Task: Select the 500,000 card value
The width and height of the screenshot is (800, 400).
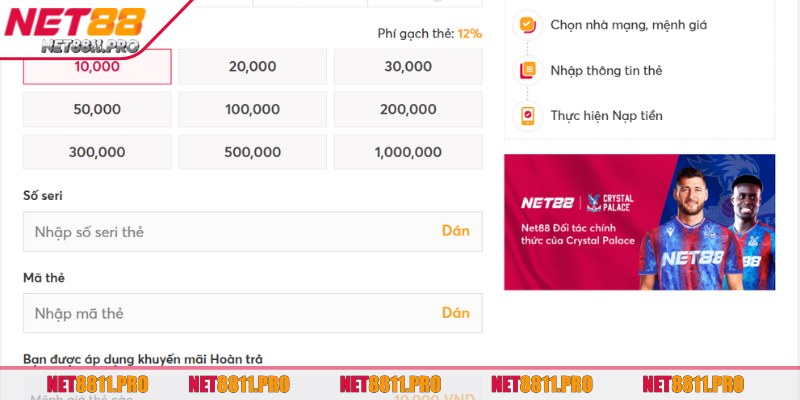Action: (x=252, y=152)
